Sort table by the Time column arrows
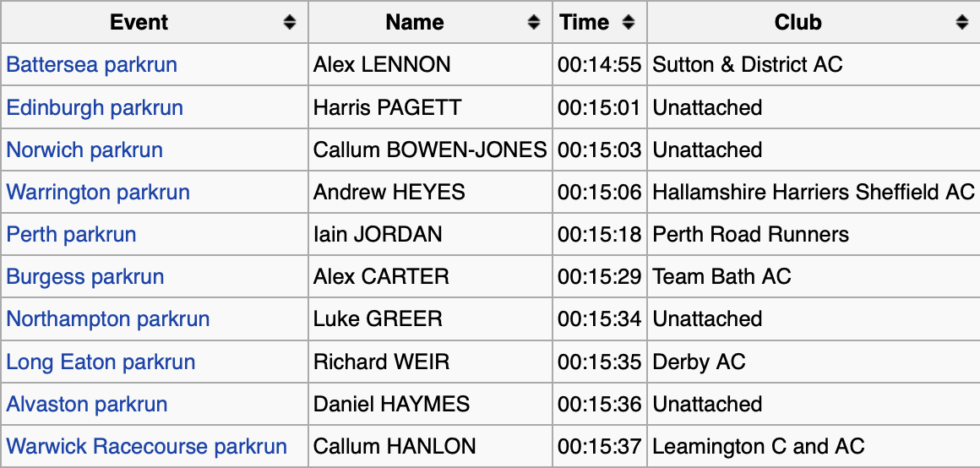Image resolution: width=980 pixels, height=468 pixels. [x=629, y=23]
